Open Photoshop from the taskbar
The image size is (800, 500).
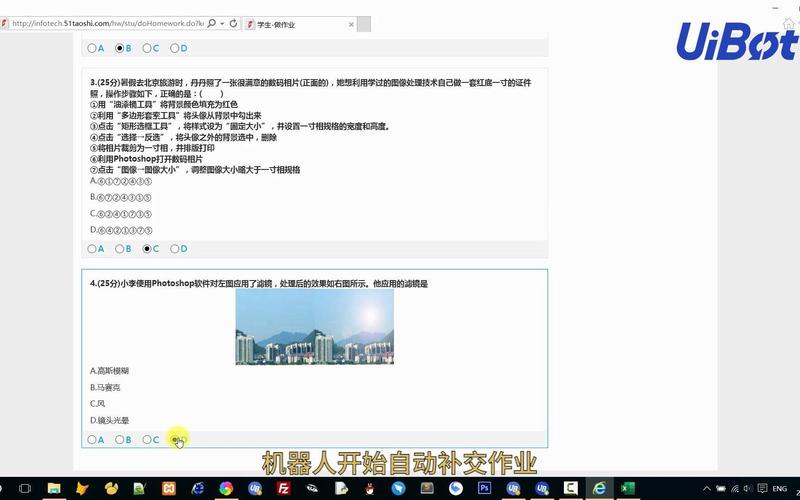point(485,488)
